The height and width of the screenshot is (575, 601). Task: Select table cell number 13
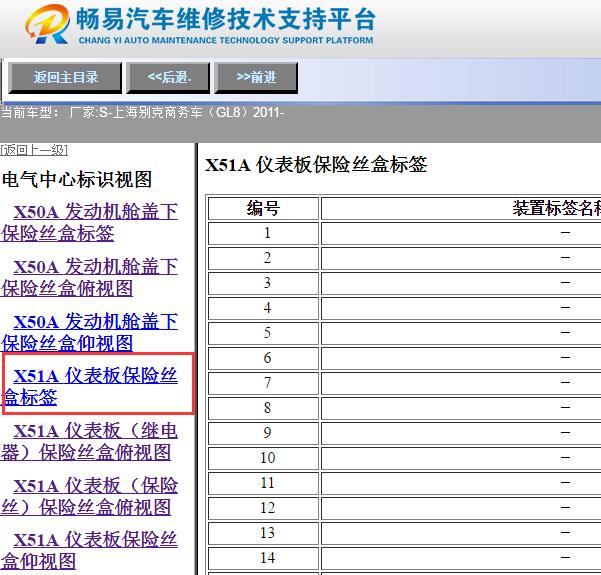(x=263, y=533)
